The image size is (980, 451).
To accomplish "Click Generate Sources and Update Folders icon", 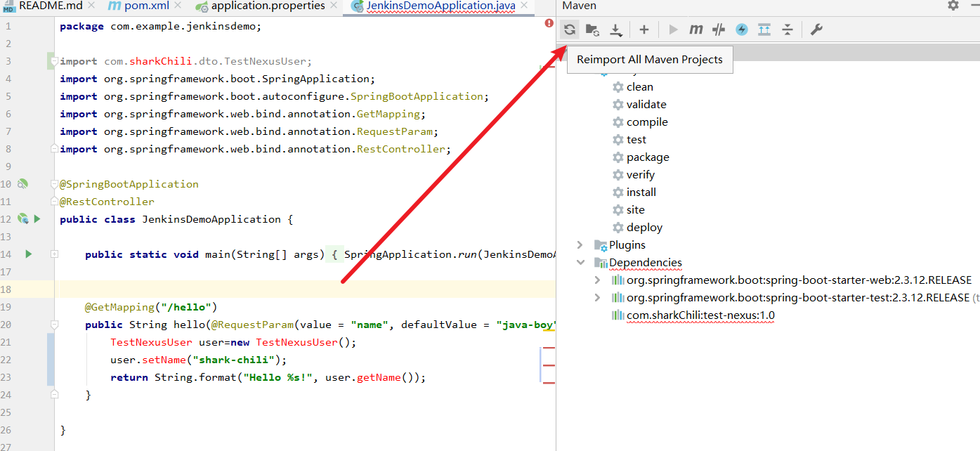I will [592, 30].
